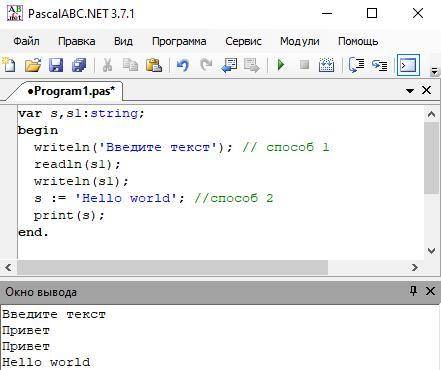The image size is (441, 370).
Task: Click the writeln('Введите текст') code line
Action: pos(133,147)
